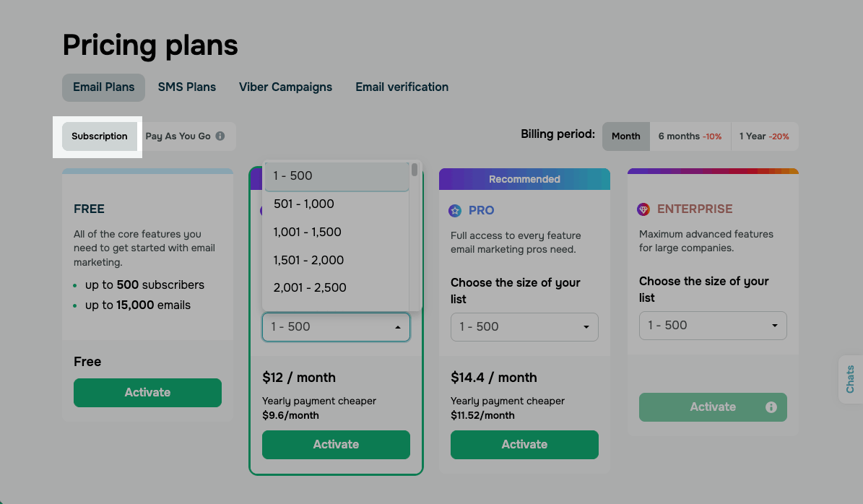863x504 pixels.
Task: Switch to Pay As You Go
Action: tap(178, 136)
